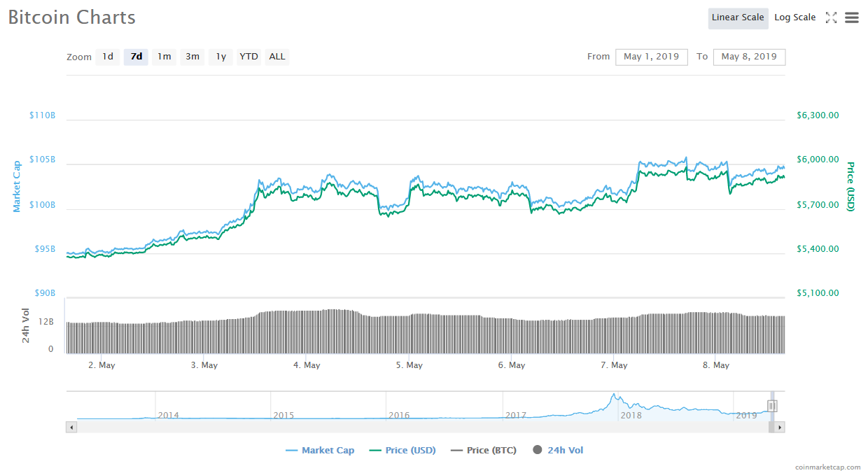The height and width of the screenshot is (473, 868).
Task: Click the $5,100.00 price axis label
Action: 818,293
